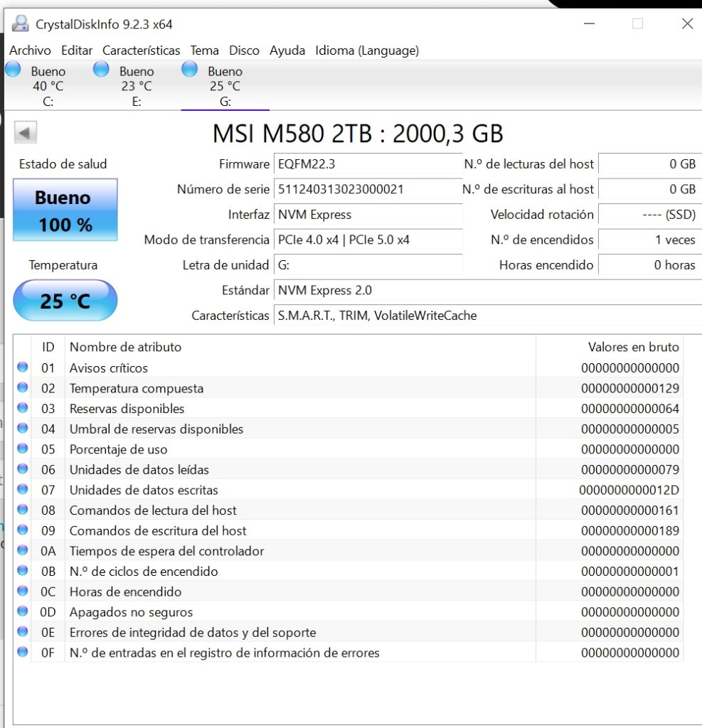
Task: Open the Ayuda menu
Action: pos(287,50)
